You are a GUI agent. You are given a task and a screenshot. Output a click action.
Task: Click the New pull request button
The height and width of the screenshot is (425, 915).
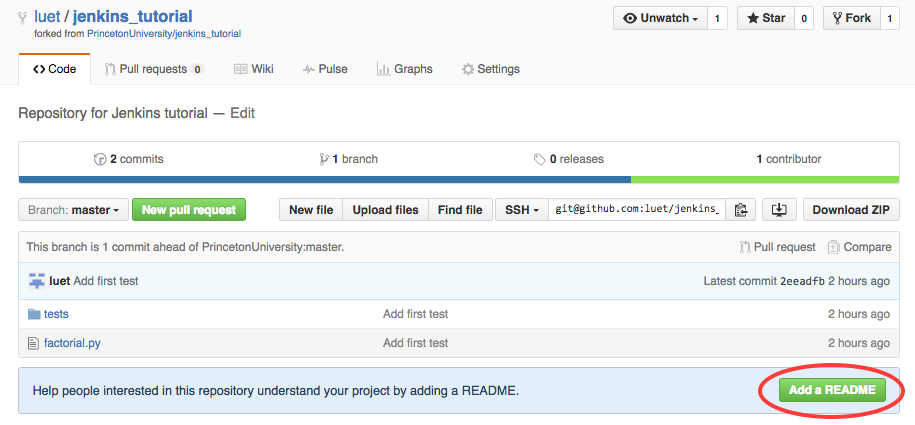(189, 210)
